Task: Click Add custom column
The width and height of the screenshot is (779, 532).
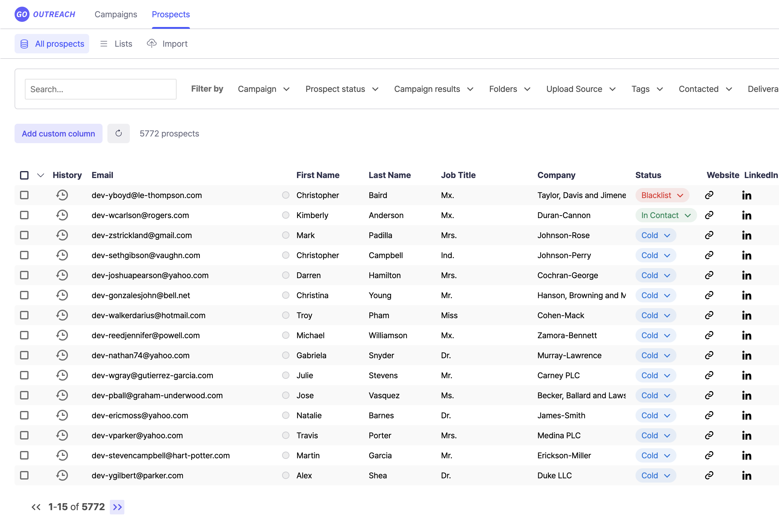Action: (58, 133)
